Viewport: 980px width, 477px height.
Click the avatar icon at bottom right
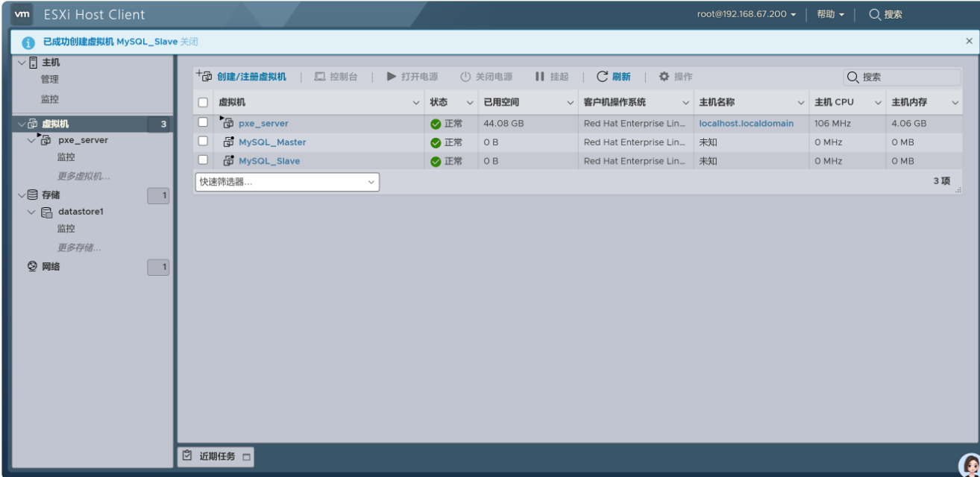[970, 465]
